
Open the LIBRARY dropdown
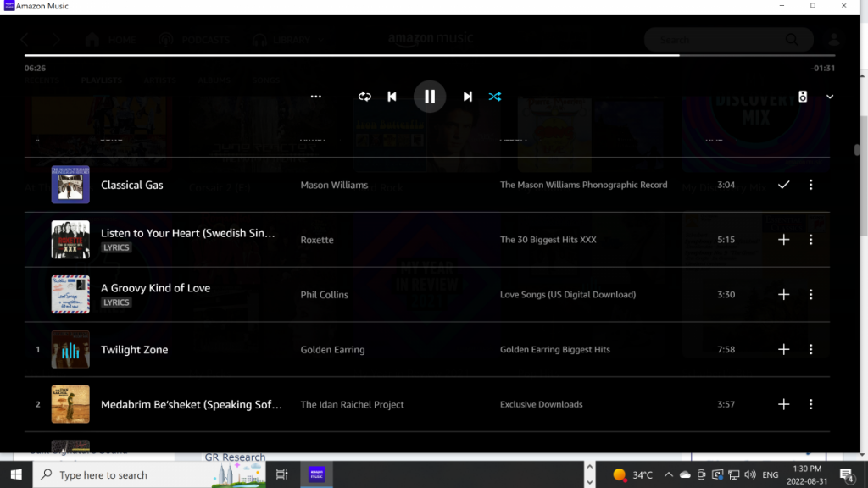point(288,40)
